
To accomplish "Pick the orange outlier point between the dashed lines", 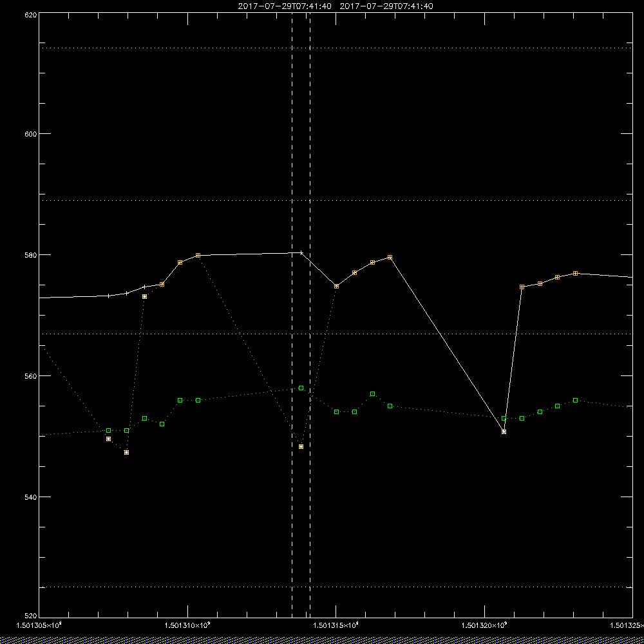I will pyautogui.click(x=301, y=446).
